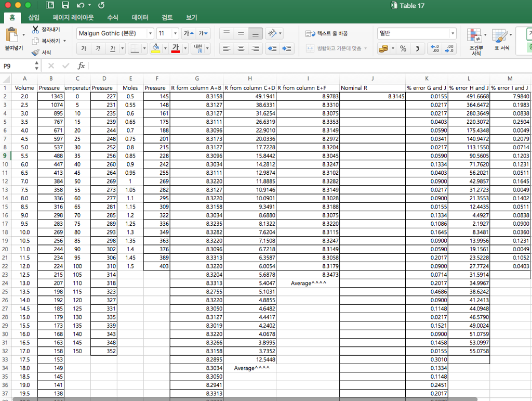Viewport: 532px width, 401px height.
Task: Select row 9 header
Action: tap(5, 156)
